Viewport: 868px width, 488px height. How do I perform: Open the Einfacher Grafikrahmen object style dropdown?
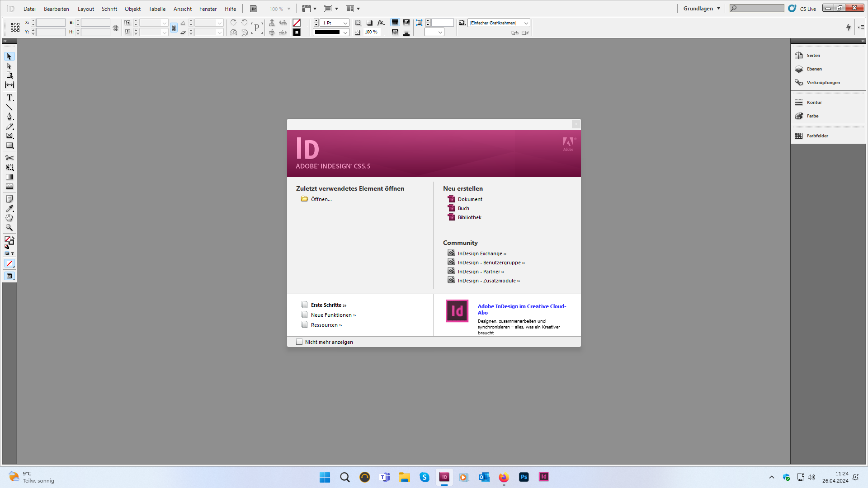pos(526,23)
